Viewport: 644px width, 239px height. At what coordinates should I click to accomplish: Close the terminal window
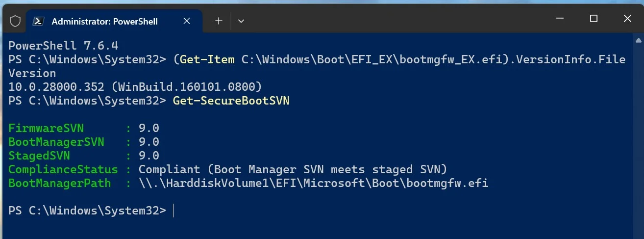tap(627, 19)
